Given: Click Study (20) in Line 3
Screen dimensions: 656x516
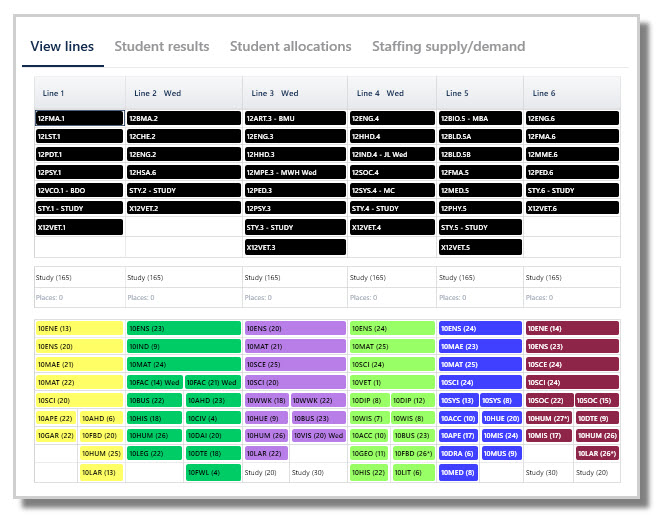Looking at the screenshot, I should [260, 472].
